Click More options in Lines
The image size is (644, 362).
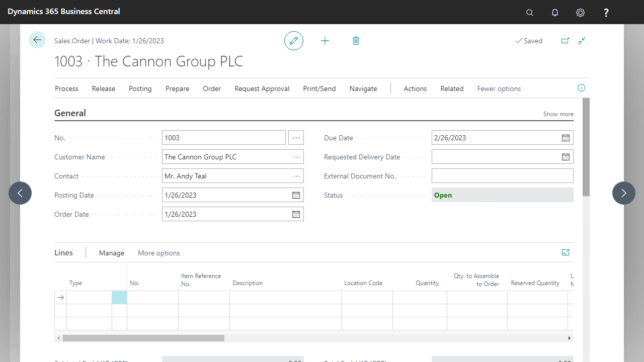(x=158, y=253)
